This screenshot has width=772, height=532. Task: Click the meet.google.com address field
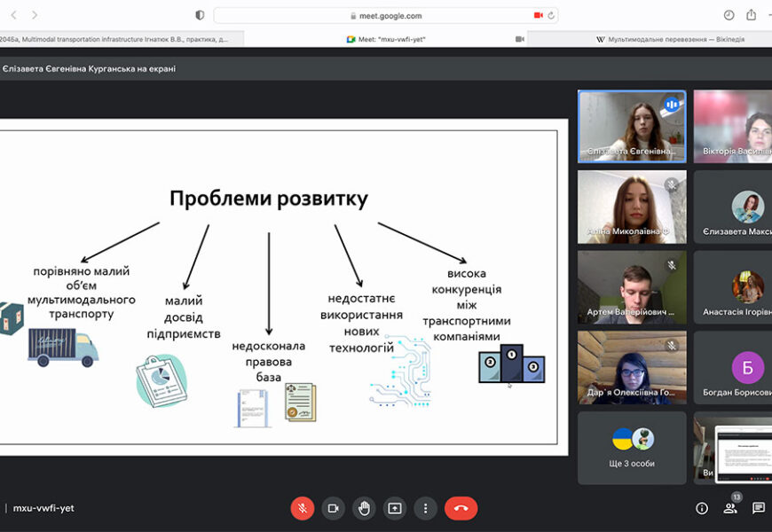385,15
